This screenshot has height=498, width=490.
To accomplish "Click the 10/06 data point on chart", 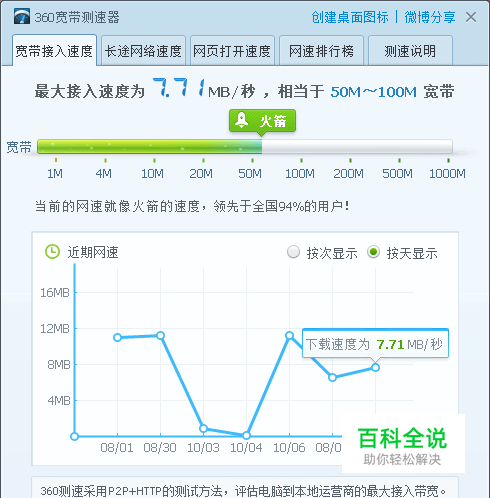I will pos(289,335).
